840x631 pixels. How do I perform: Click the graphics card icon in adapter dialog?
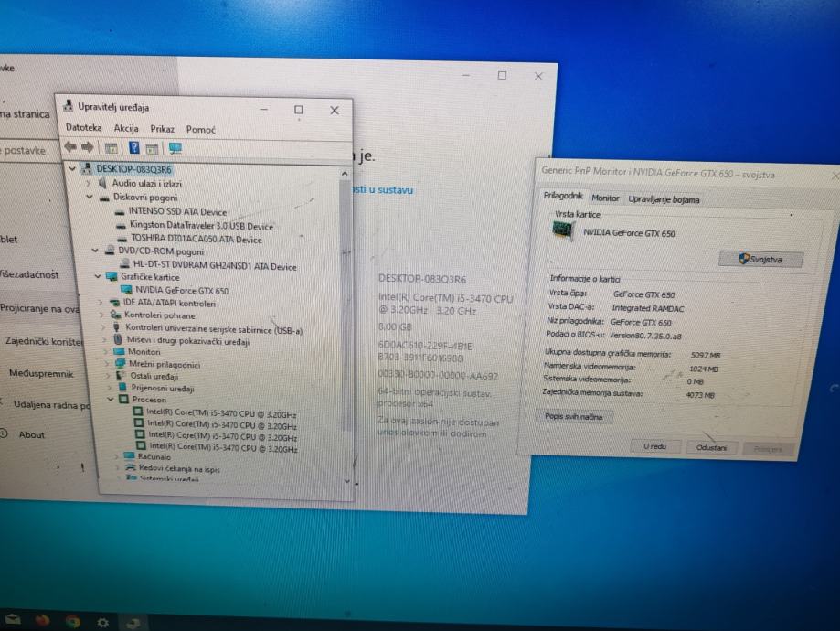tap(562, 230)
